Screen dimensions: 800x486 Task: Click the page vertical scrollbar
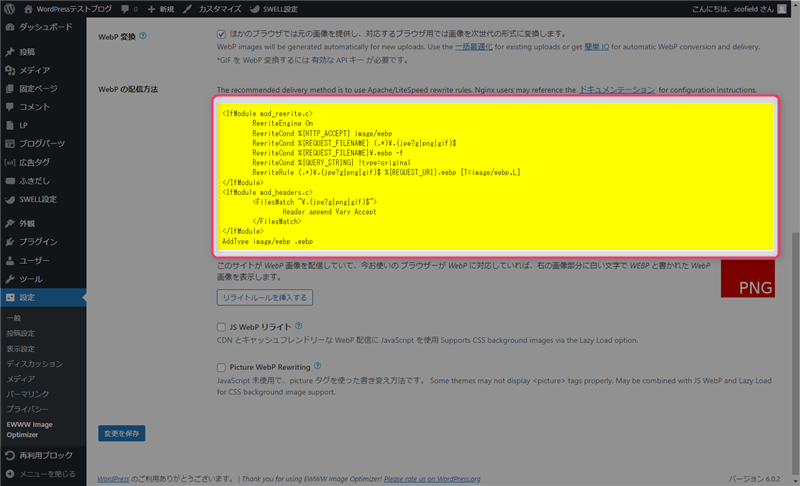[x=796, y=352]
